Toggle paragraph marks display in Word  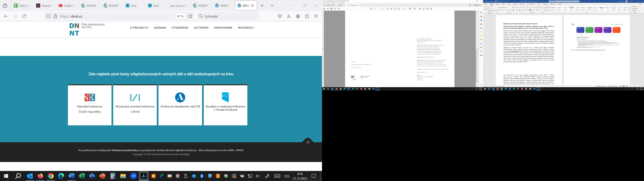click(542, 7)
